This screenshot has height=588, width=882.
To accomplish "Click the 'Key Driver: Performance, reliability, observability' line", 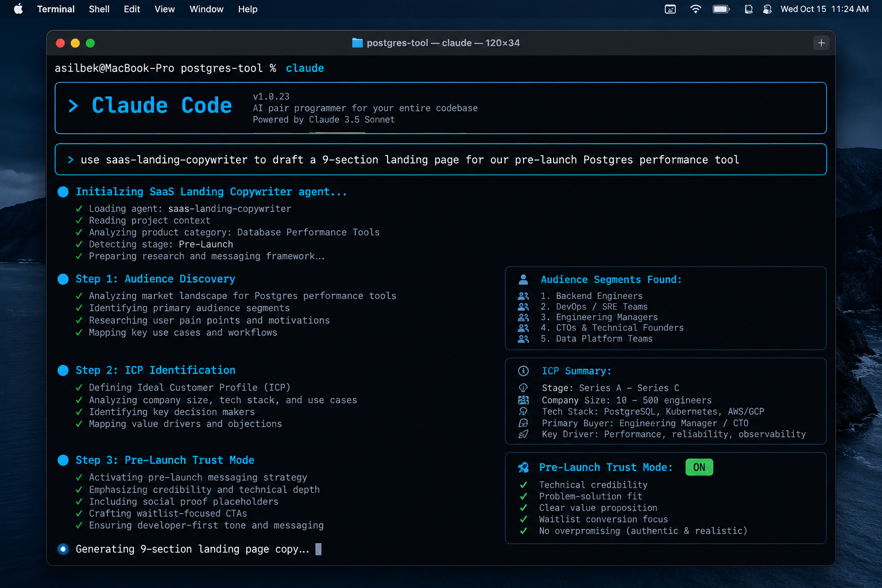I will click(x=674, y=434).
